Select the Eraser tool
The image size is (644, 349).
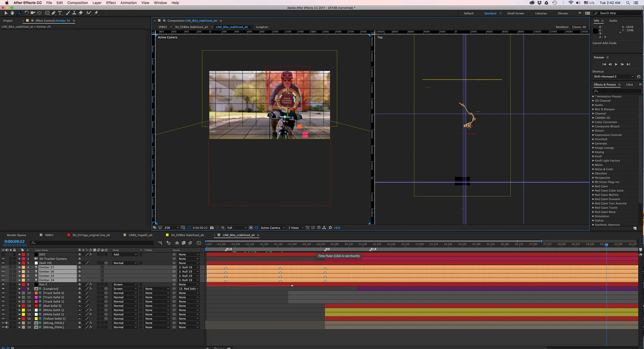click(80, 13)
